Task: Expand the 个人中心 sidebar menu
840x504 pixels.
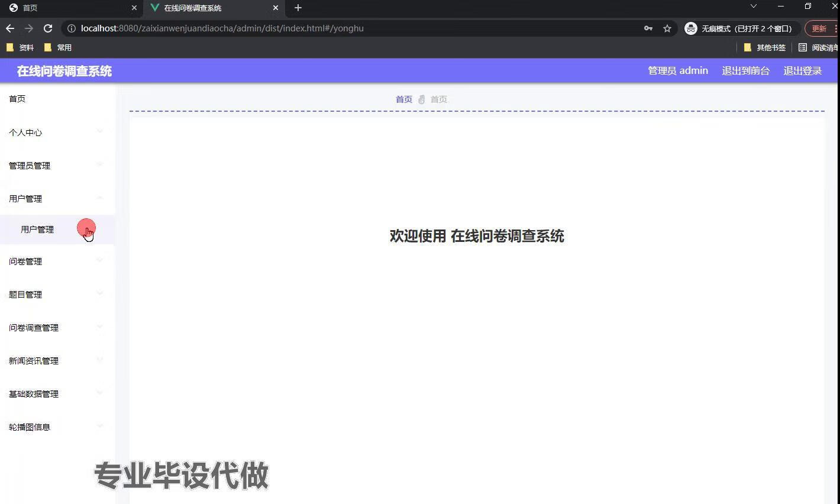Action: click(57, 133)
